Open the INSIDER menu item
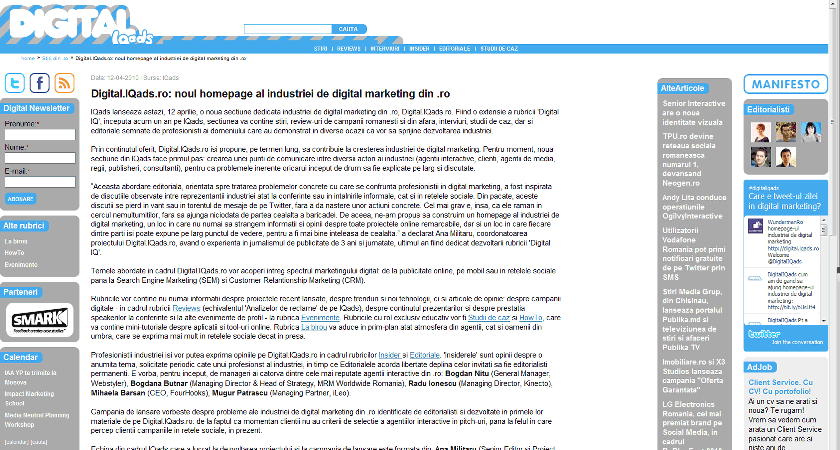This screenshot has width=840, height=450. [x=419, y=49]
